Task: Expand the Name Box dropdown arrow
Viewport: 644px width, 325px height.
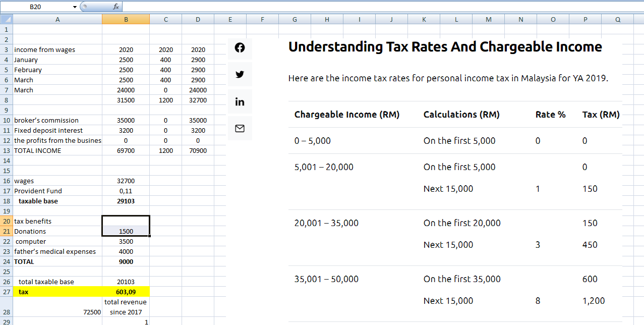Action: pyautogui.click(x=75, y=7)
